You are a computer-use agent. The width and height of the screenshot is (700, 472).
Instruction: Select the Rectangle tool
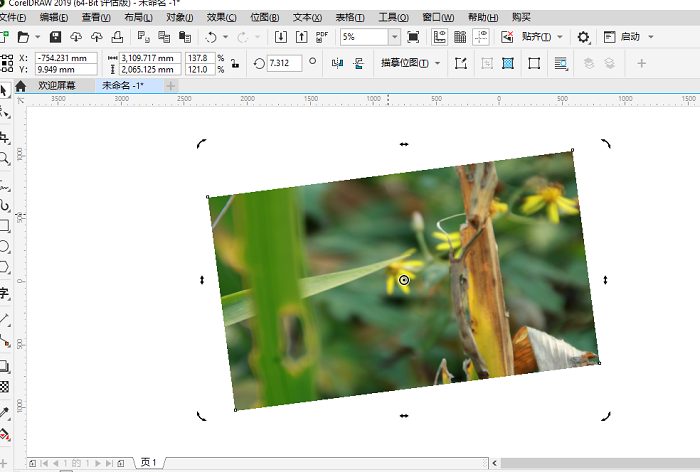pos(5,225)
